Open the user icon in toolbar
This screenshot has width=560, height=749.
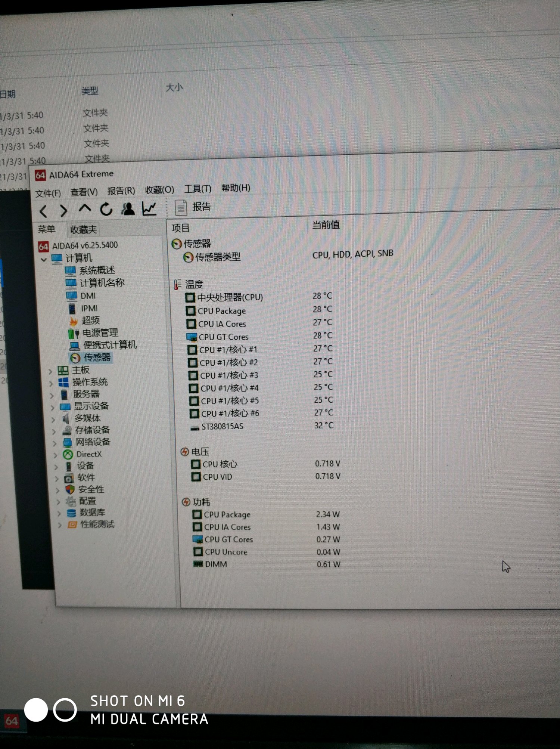[128, 208]
